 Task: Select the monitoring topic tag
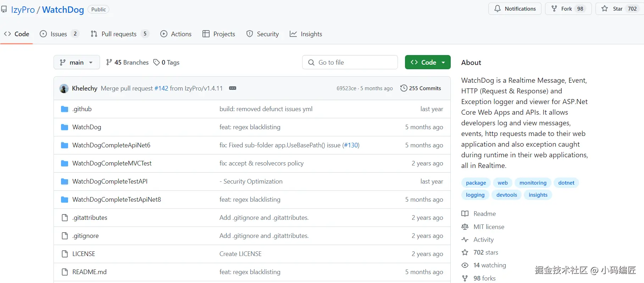coord(533,183)
